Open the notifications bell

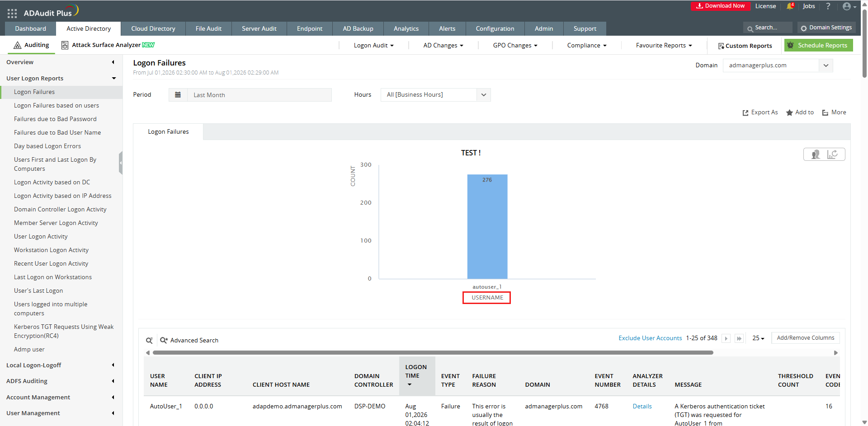pos(790,6)
